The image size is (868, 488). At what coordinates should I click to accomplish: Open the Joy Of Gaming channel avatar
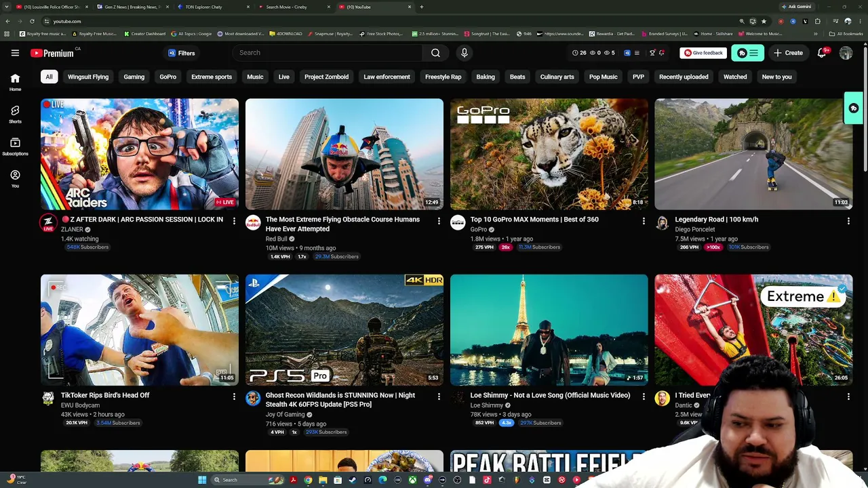pos(253,399)
